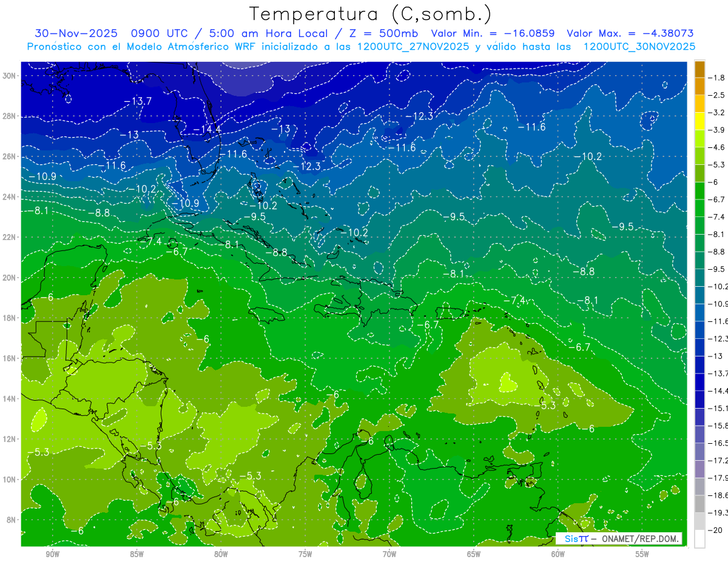Click the '8N' latitude axis label
The width and height of the screenshot is (728, 562).
12,520
